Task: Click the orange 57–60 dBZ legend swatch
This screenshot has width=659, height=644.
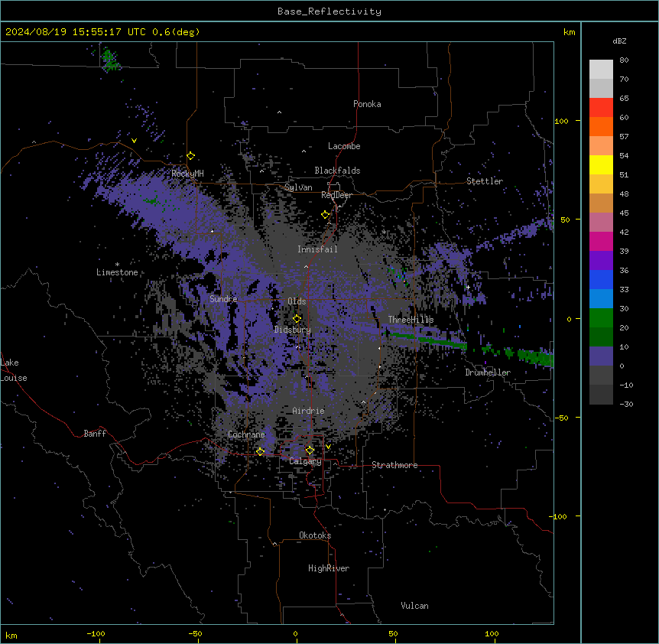Action: [x=601, y=126]
